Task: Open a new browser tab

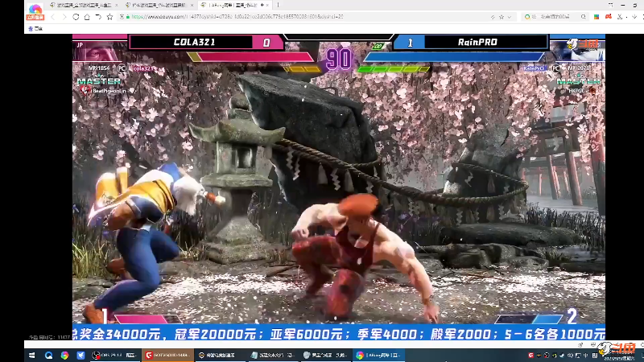Action: tap(278, 5)
